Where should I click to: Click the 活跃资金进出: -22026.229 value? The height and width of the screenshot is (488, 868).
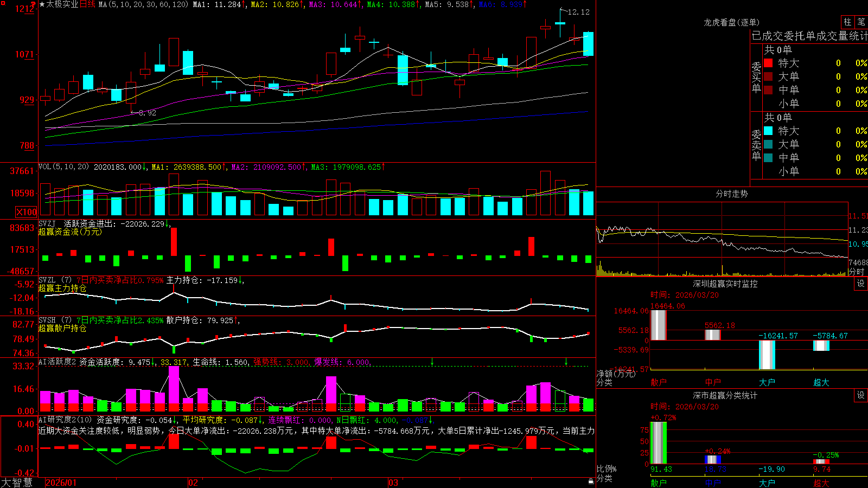[x=114, y=223]
